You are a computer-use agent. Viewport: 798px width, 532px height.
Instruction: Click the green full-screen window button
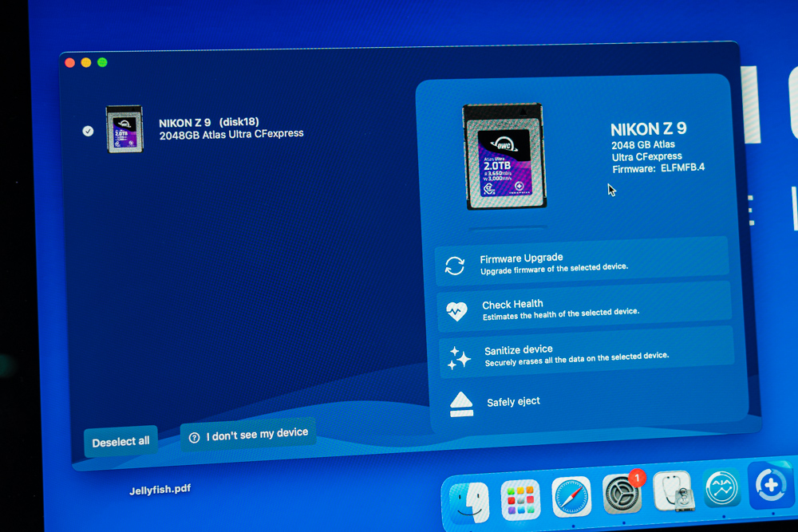(x=102, y=62)
